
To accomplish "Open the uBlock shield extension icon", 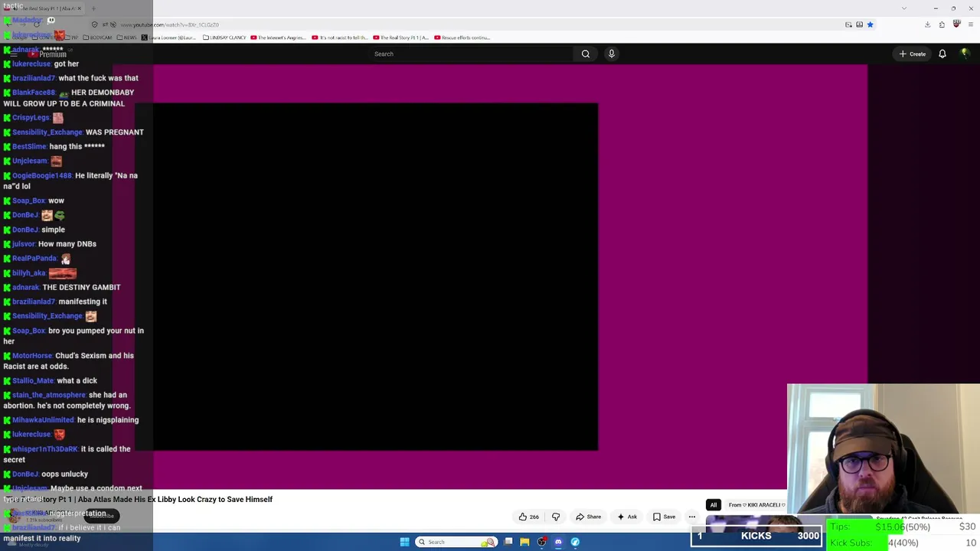I will (x=956, y=24).
